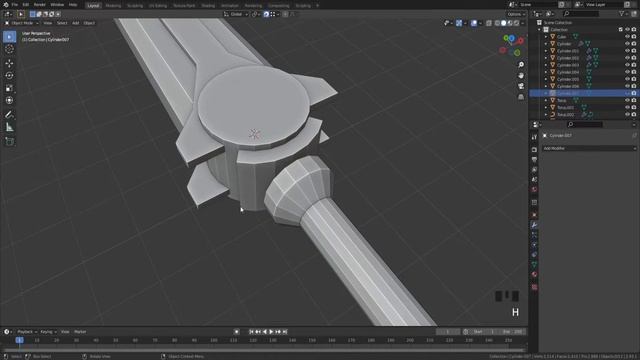Open the Add Modifier dropdown
This screenshot has height=360, width=640.
coord(589,149)
